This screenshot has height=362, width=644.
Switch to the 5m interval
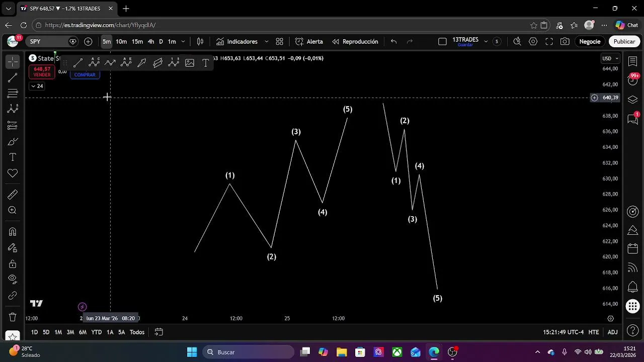107,42
